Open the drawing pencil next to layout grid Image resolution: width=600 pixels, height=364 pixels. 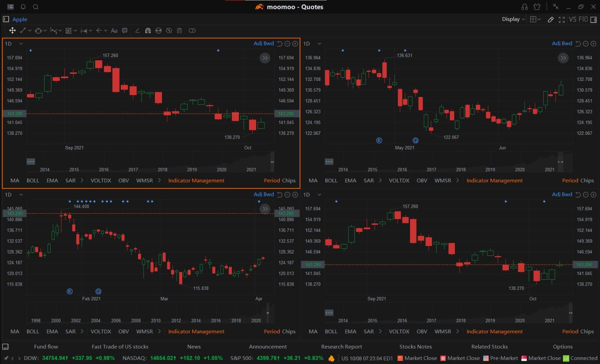[550, 19]
